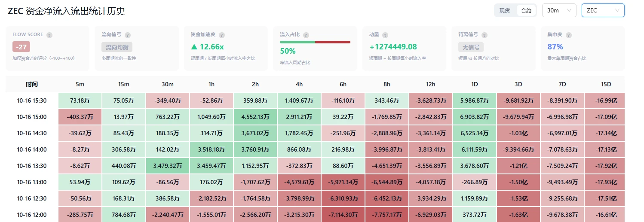The width and height of the screenshot is (644, 222).
Task: Click the 1D column header
Action: tap(475, 84)
